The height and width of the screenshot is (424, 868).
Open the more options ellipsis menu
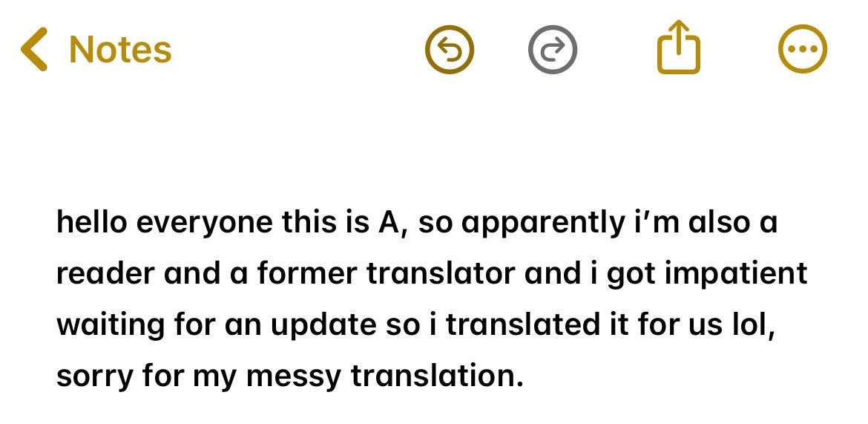(803, 49)
